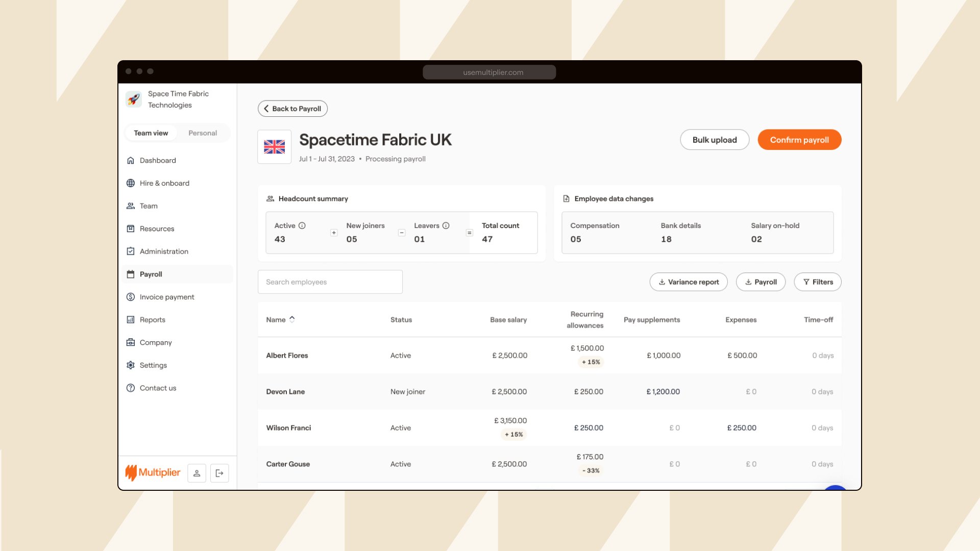Click the info icon next to Active
Viewport: 980px width, 551px height.
[x=302, y=226]
